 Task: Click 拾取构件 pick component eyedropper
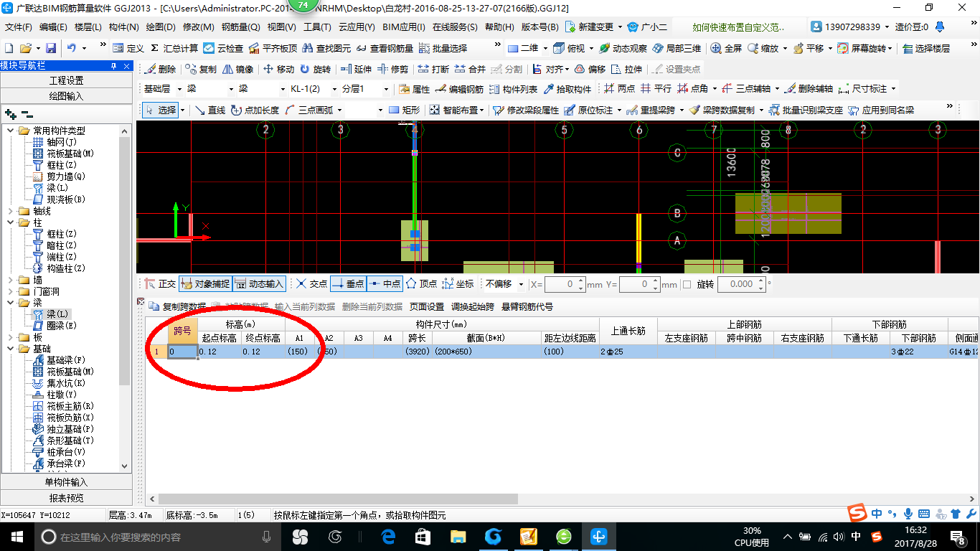[567, 89]
